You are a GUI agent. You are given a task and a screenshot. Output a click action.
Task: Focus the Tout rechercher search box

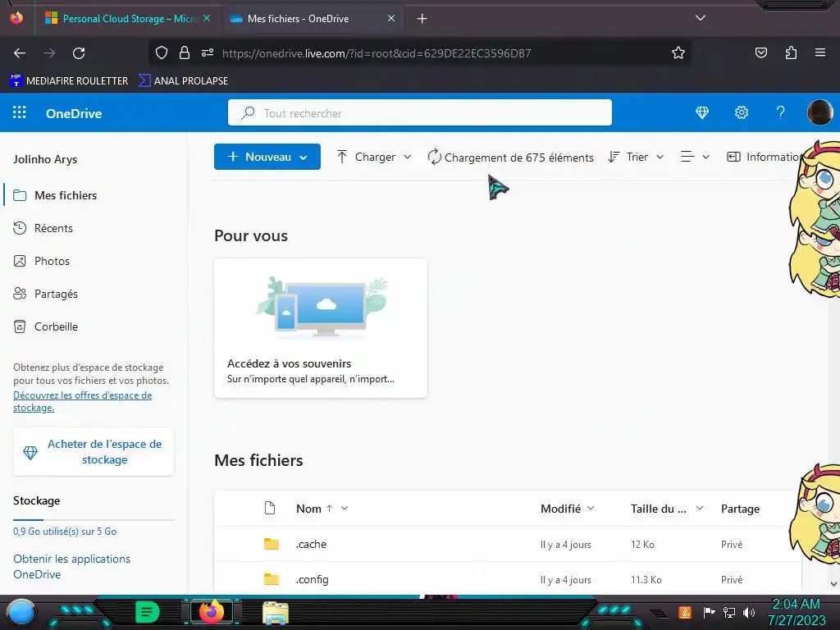pyautogui.click(x=419, y=113)
